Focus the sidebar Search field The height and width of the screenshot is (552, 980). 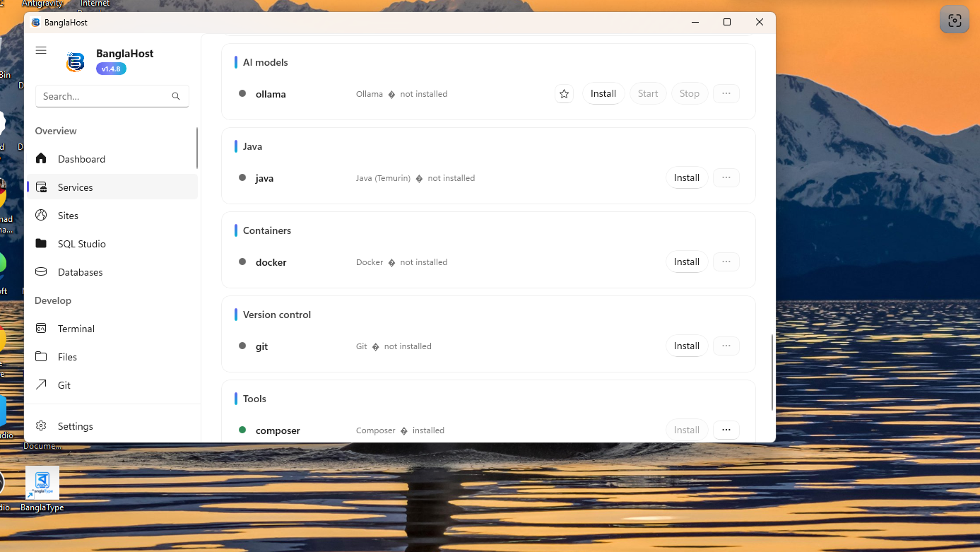[112, 96]
